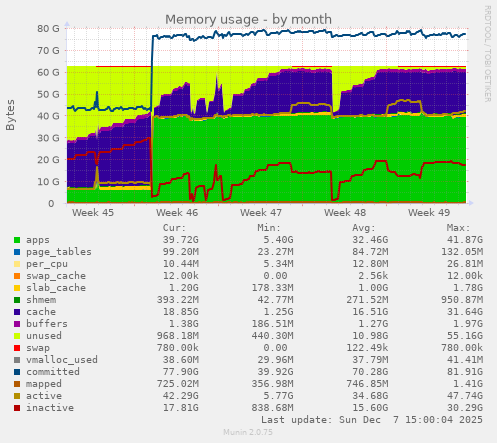
Task: Click the 'Week 48' axis label
Action: pyautogui.click(x=345, y=213)
